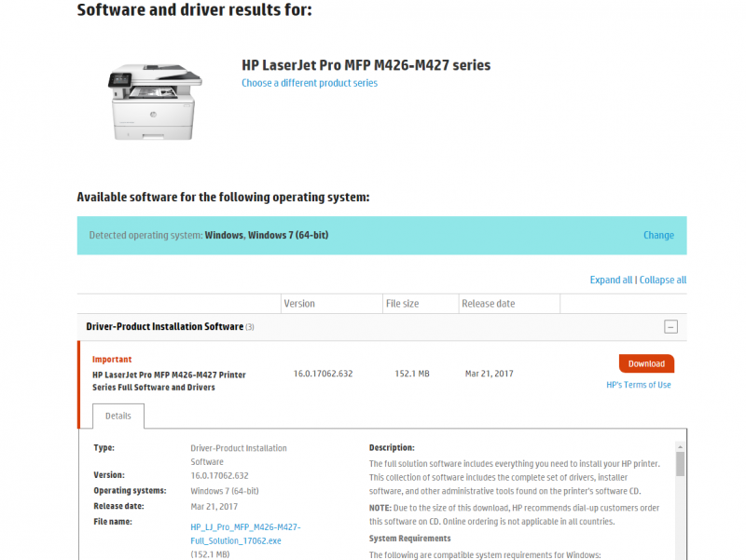Click the Download button for the full software
The width and height of the screenshot is (746, 560).
click(x=646, y=363)
